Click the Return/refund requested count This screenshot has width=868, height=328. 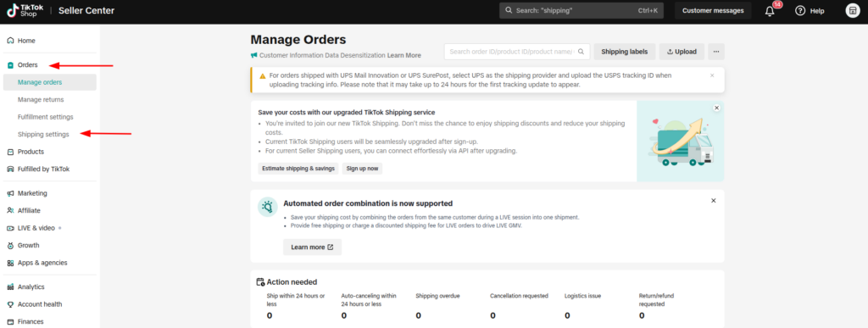pyautogui.click(x=642, y=315)
